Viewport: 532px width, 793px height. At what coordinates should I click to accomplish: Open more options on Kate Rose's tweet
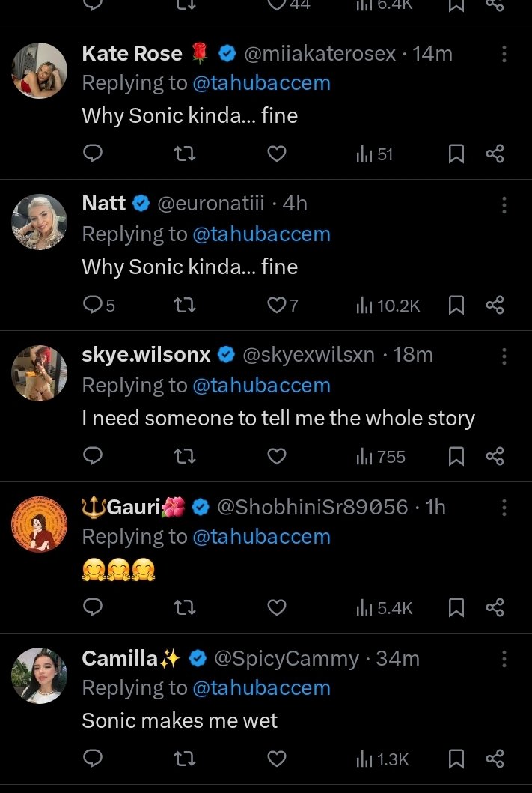click(x=504, y=54)
